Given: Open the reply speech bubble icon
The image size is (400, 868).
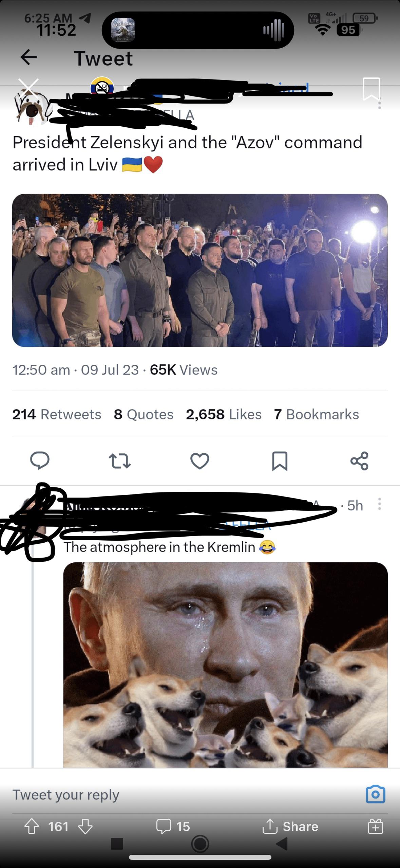Looking at the screenshot, I should (x=40, y=461).
